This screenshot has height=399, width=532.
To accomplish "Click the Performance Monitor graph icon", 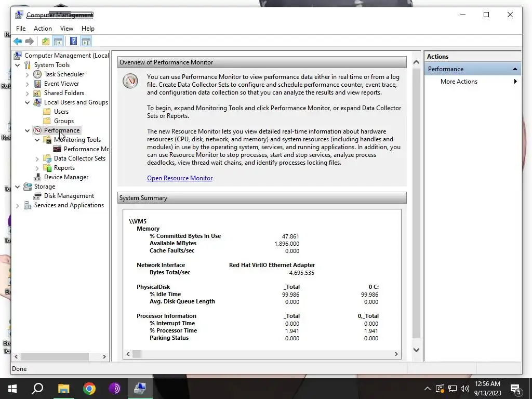I will tap(57, 149).
